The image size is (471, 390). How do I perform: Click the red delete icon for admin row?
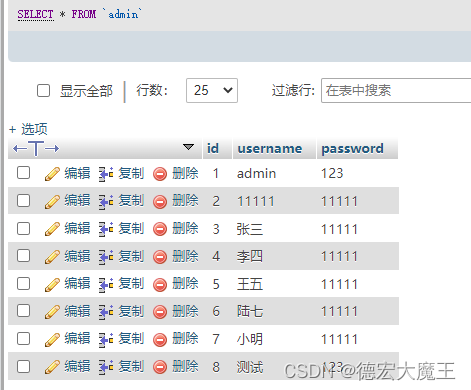[x=160, y=174]
